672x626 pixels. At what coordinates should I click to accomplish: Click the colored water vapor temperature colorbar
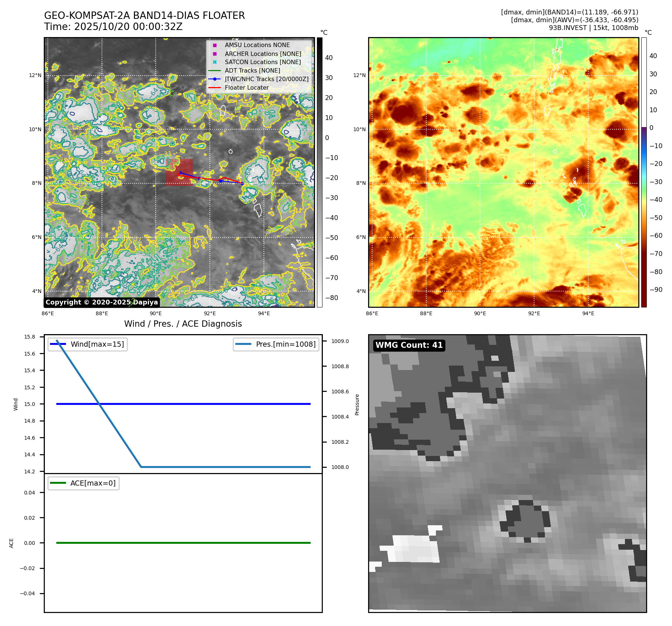coord(644,172)
